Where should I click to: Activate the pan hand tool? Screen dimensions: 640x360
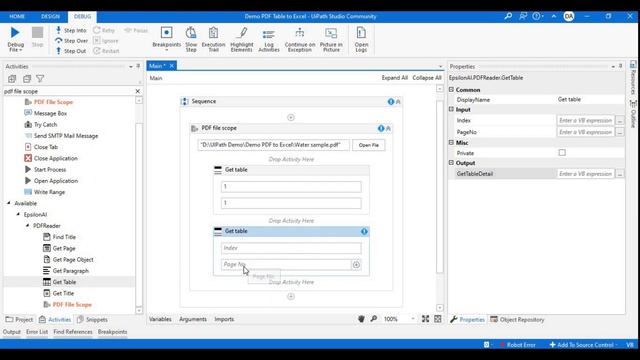tap(361, 319)
